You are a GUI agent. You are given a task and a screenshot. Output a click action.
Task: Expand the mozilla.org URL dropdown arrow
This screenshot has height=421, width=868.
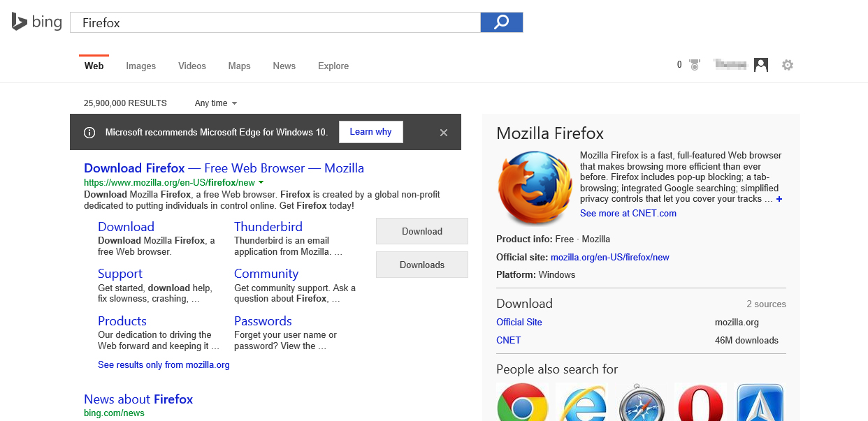pyautogui.click(x=261, y=182)
